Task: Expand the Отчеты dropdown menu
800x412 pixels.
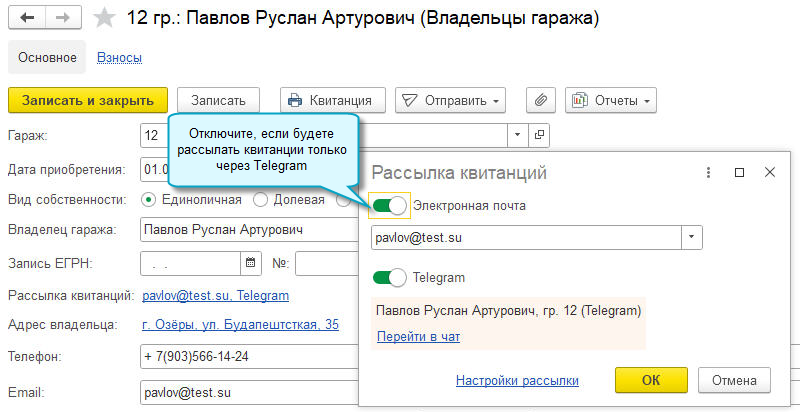Action: coord(610,100)
